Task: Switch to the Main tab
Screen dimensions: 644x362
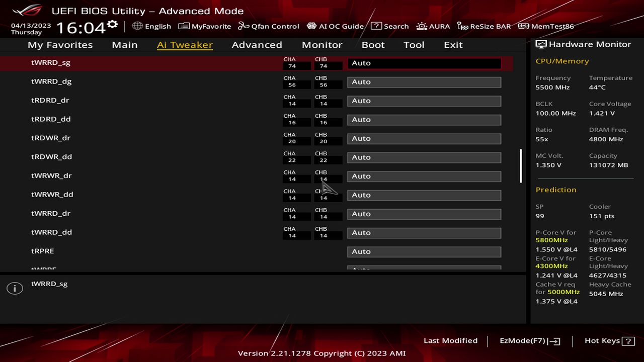Action: coord(125,45)
